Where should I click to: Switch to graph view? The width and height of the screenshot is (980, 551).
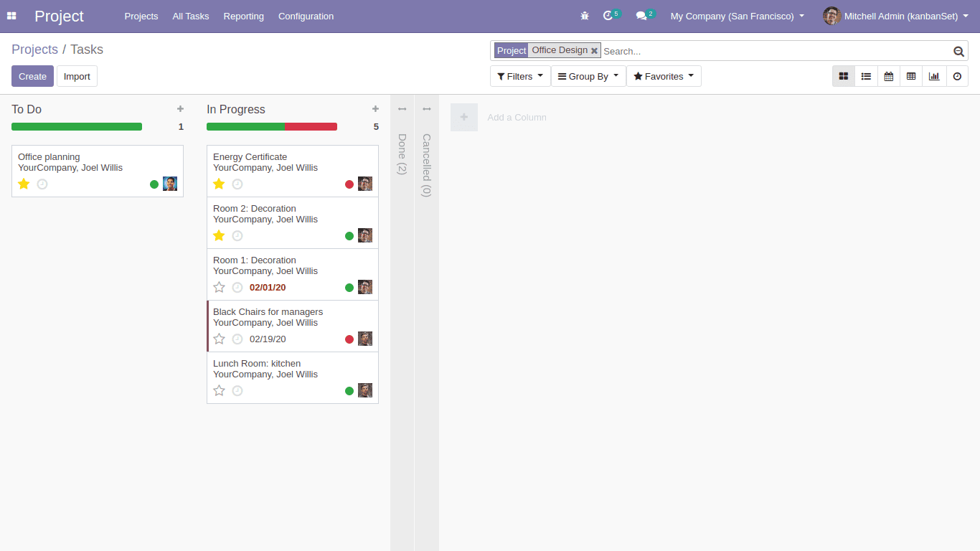pos(934,76)
